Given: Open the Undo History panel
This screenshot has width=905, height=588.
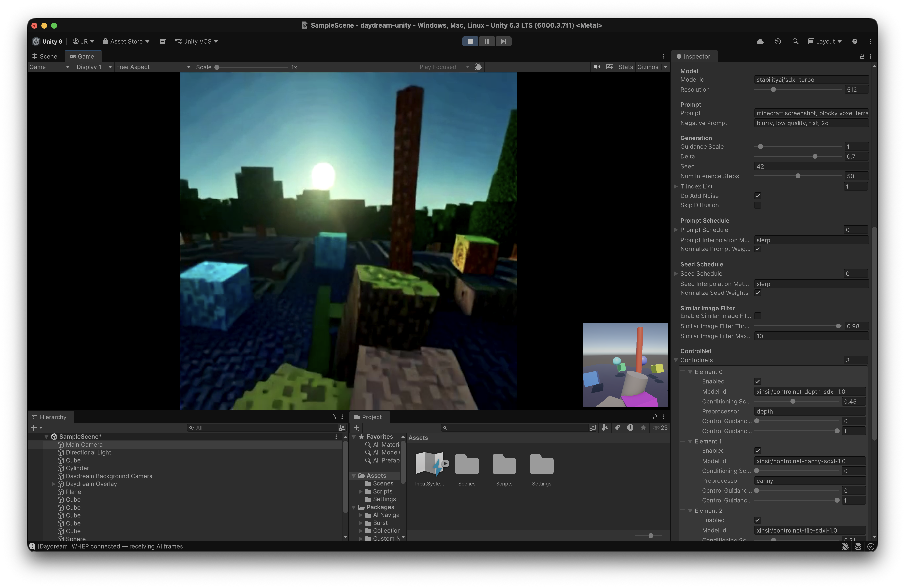Looking at the screenshot, I should 778,41.
